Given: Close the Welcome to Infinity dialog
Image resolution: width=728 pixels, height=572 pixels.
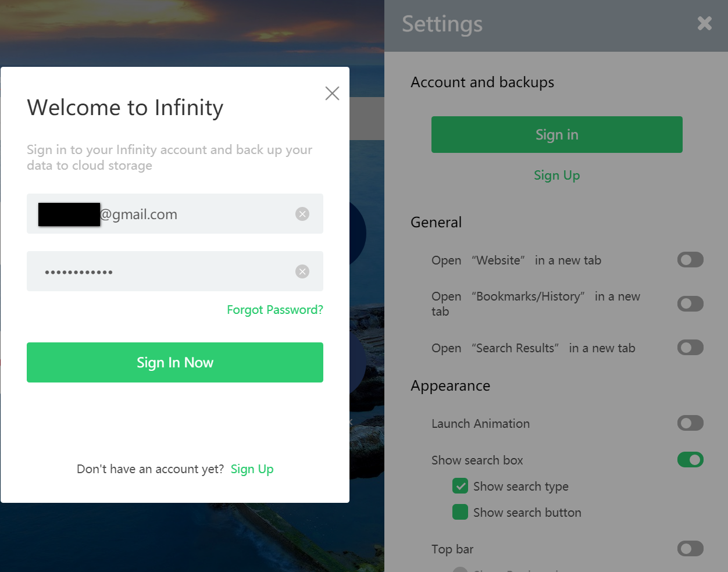Looking at the screenshot, I should (332, 93).
